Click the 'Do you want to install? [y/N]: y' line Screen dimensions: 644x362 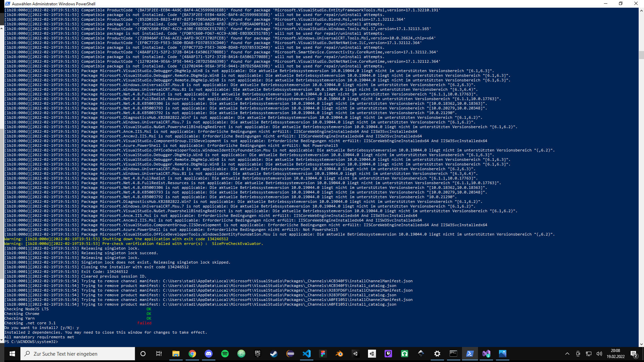coord(42,328)
